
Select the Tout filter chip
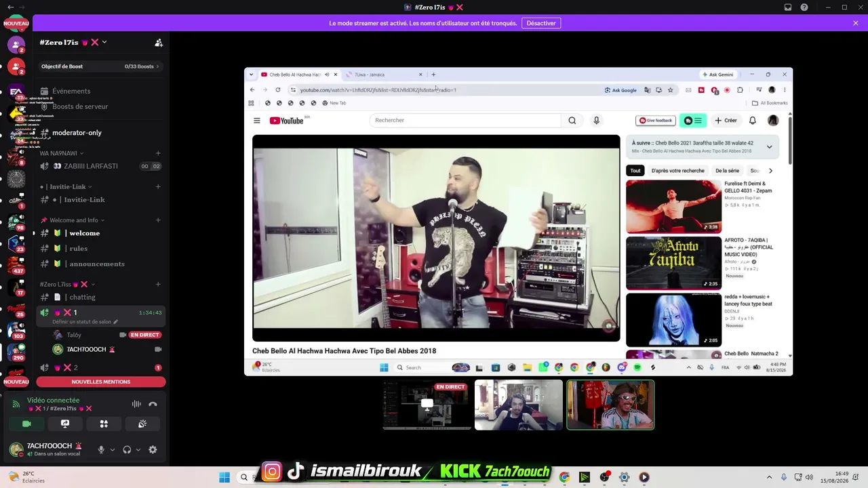coord(635,171)
